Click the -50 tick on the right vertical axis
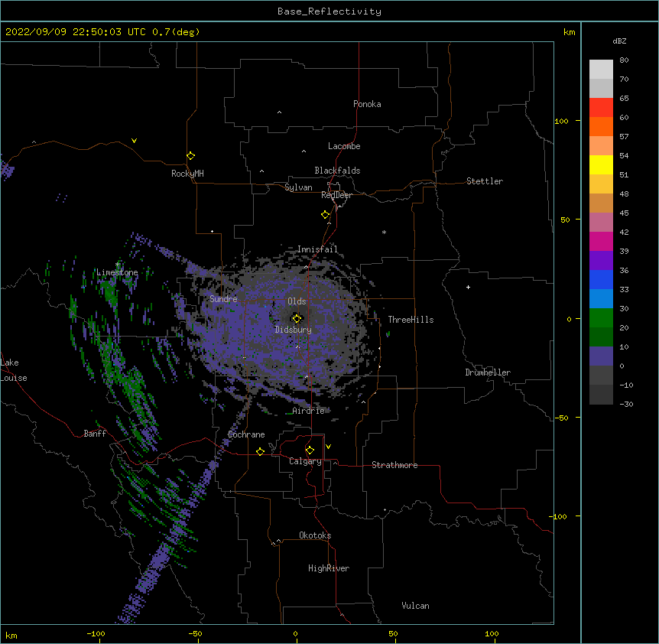Viewport: 659px width, 644px height. pyautogui.click(x=561, y=418)
